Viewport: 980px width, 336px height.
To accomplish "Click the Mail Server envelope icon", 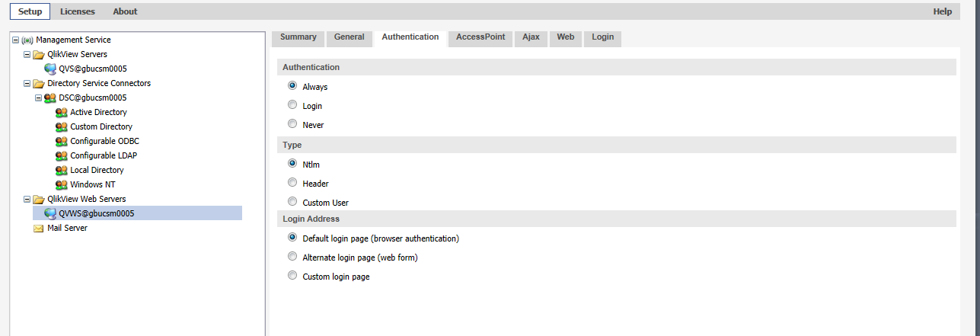I will [x=39, y=228].
